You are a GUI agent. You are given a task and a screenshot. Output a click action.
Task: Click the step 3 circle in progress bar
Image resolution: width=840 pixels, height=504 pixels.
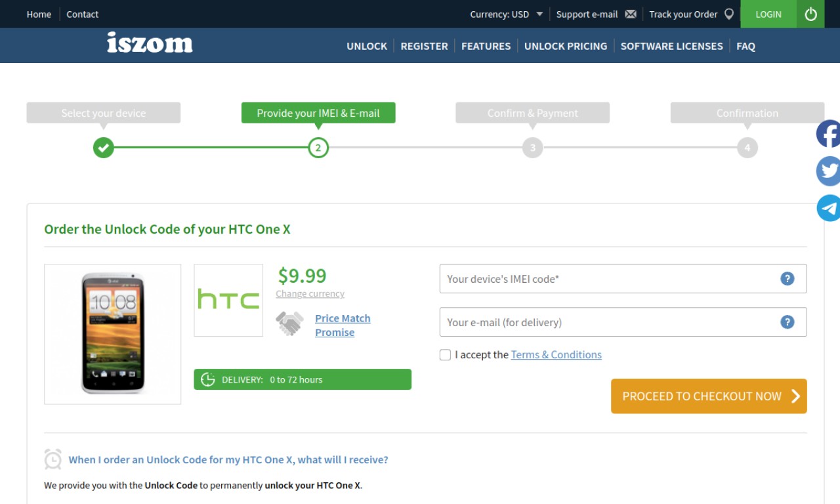pyautogui.click(x=533, y=148)
